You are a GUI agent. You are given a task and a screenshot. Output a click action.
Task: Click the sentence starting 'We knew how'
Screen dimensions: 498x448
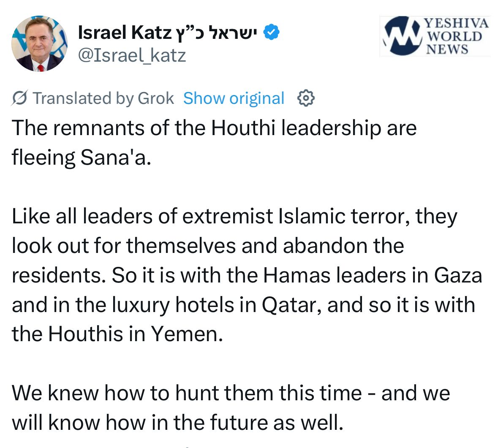231,394
